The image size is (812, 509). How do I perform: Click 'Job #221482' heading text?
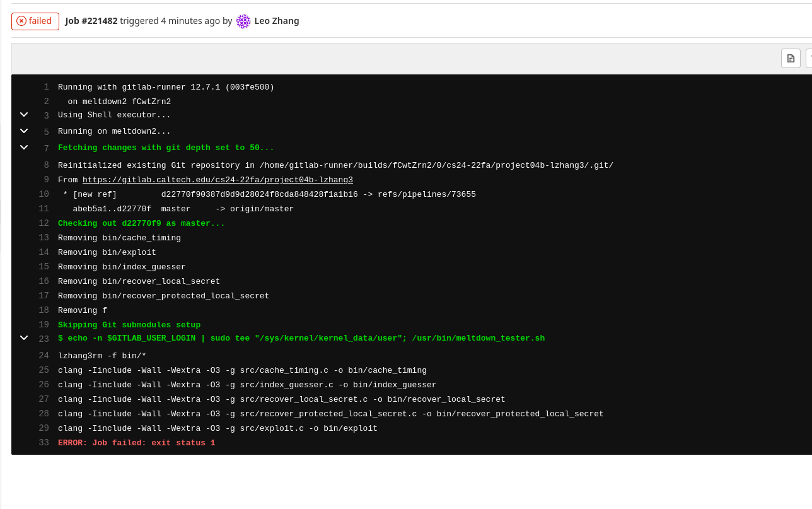point(91,21)
